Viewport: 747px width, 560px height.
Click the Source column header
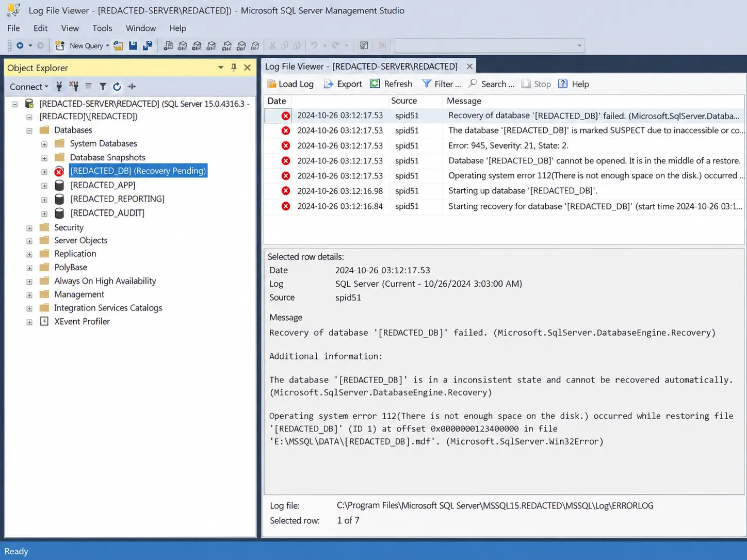pos(416,101)
